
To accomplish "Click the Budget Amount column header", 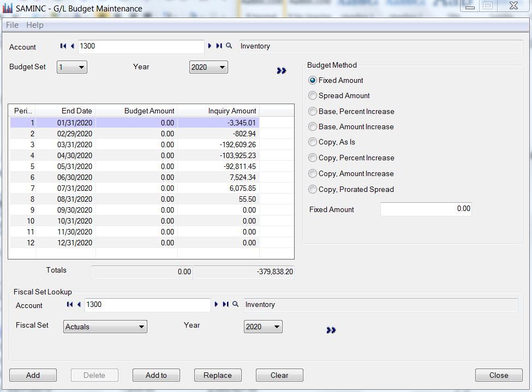I will [136, 111].
